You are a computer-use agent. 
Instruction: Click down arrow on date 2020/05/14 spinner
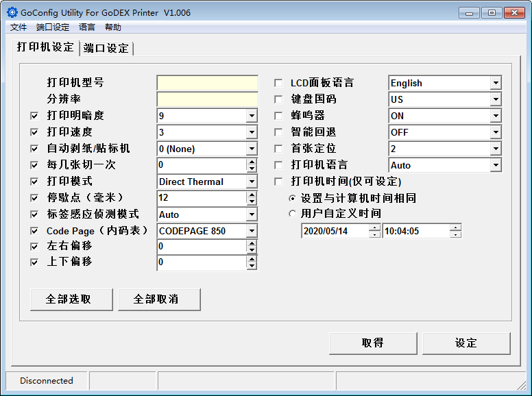[x=374, y=234]
